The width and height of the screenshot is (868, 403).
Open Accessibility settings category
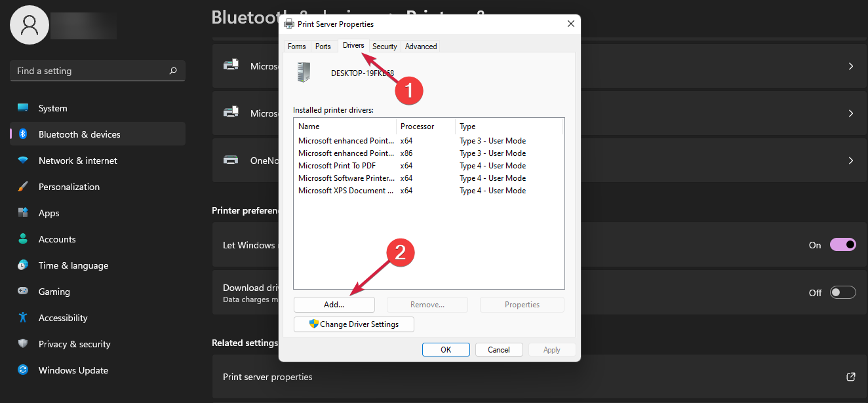[x=98, y=318]
